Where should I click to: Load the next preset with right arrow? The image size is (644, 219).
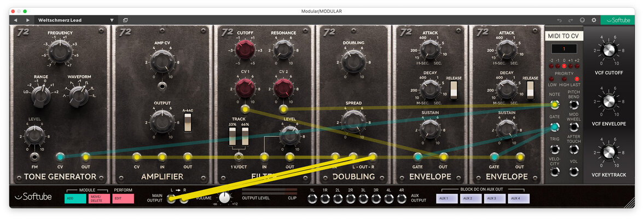(27, 20)
